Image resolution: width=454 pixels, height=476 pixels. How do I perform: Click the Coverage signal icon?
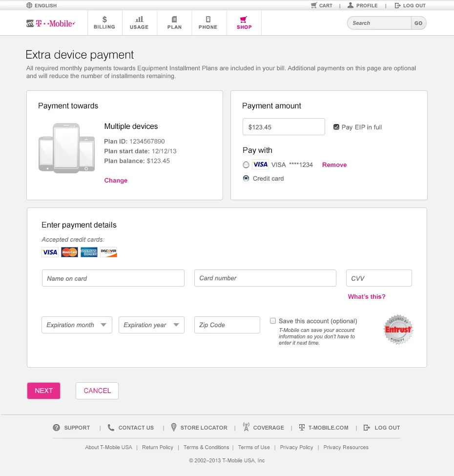(x=247, y=427)
